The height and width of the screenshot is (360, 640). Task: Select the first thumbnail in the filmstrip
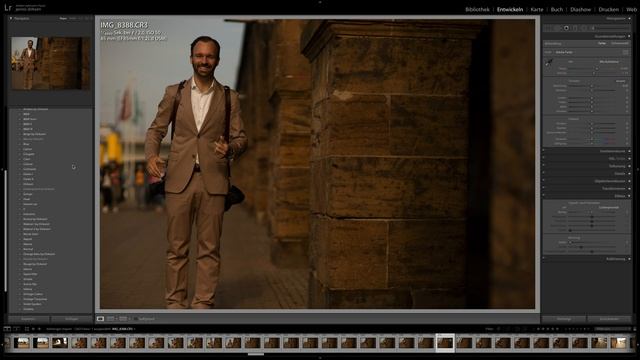22,343
